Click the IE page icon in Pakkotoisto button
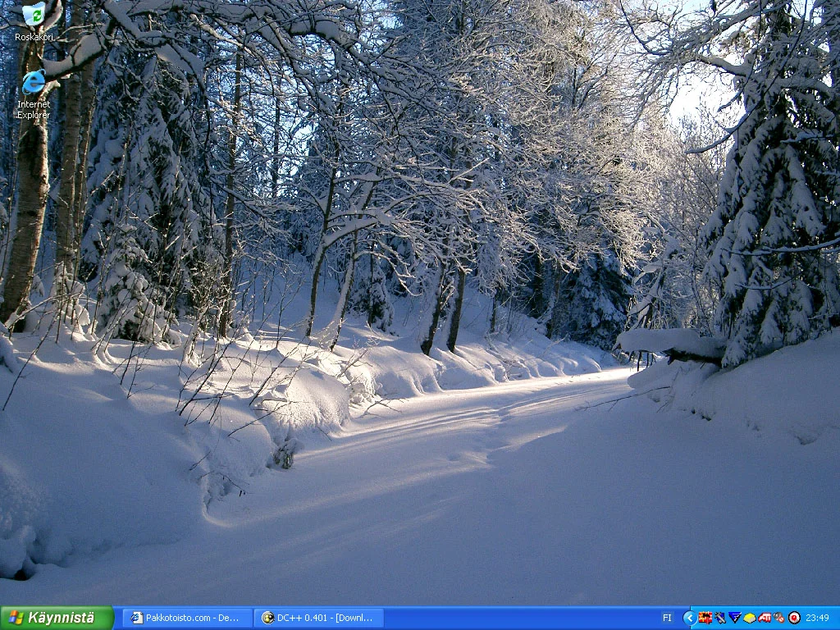Viewport: 840px width, 630px height. coord(137,618)
